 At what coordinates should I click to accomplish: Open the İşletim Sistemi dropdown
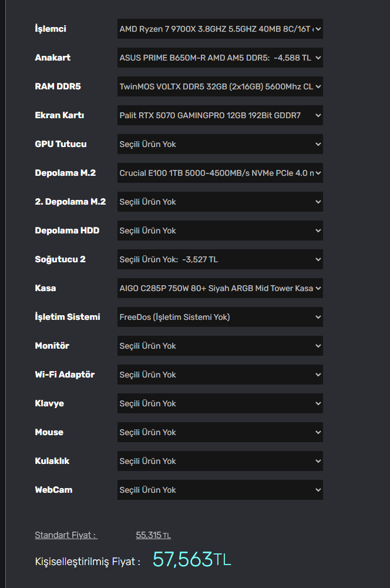pyautogui.click(x=220, y=317)
